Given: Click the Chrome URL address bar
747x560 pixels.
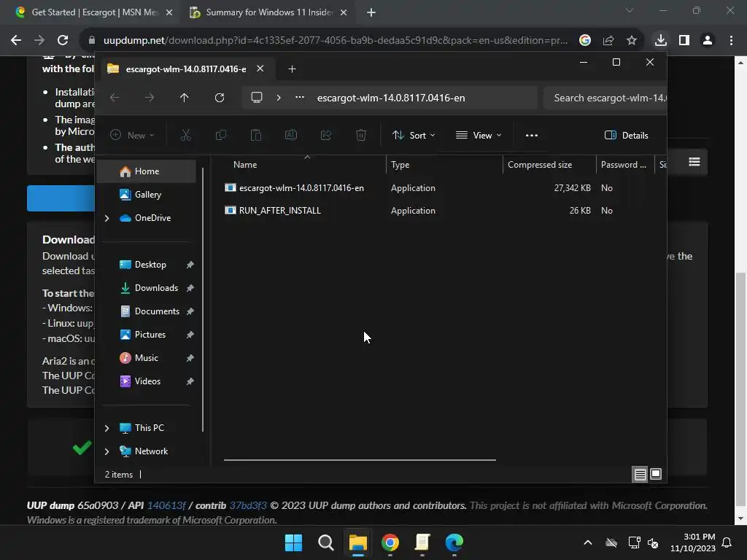Looking at the screenshot, I should pyautogui.click(x=336, y=41).
